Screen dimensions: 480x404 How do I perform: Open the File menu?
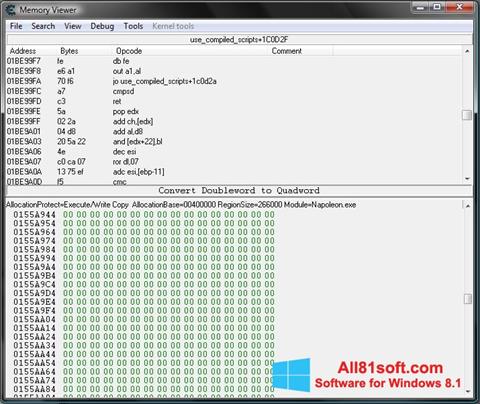coord(16,26)
